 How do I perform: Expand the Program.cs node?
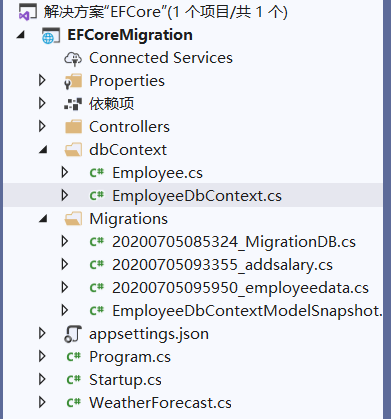point(42,356)
